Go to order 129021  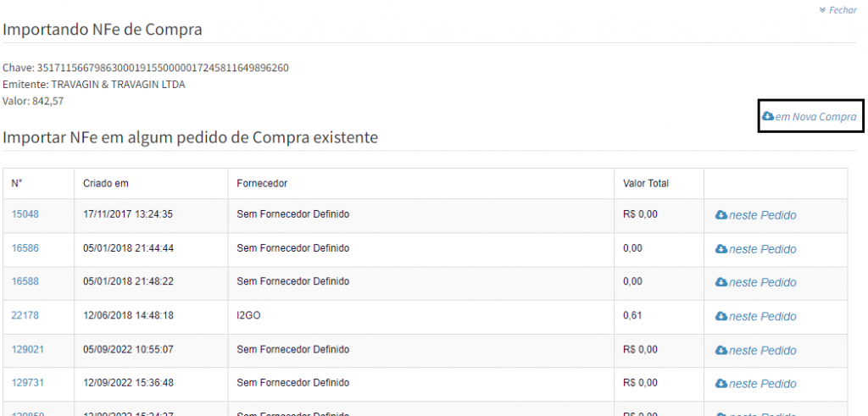[27, 349]
